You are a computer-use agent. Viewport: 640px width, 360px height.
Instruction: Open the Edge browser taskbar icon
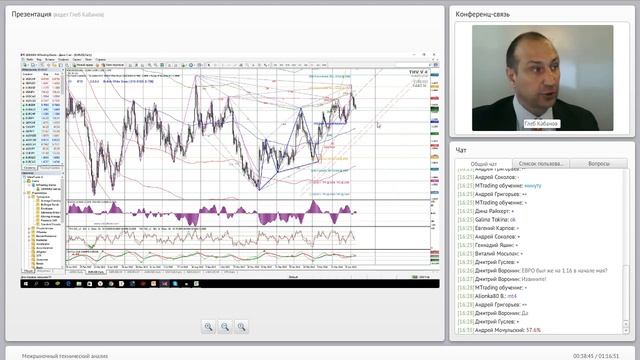(x=68, y=283)
